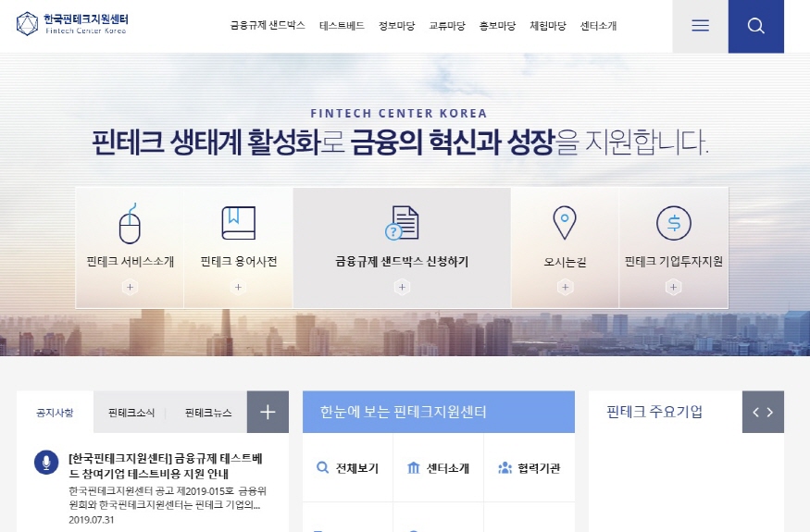
Task: Open 테스트베드 menu
Action: (x=342, y=25)
